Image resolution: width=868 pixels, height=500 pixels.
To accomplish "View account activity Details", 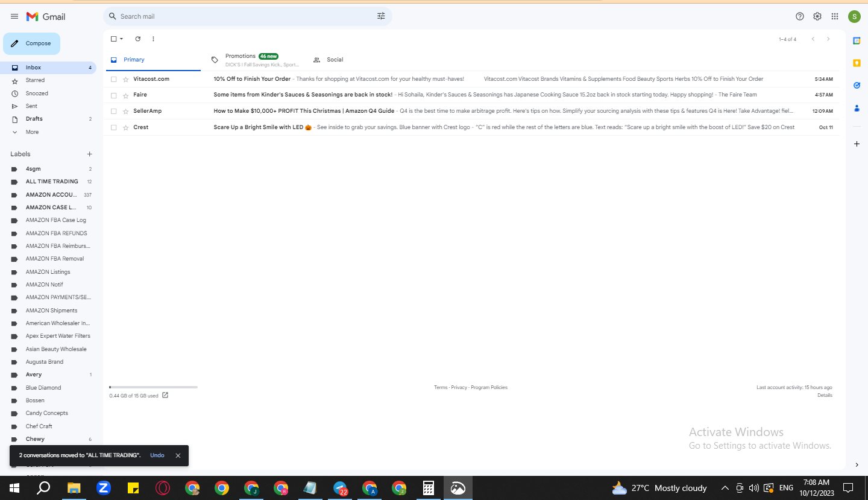I will coord(825,395).
